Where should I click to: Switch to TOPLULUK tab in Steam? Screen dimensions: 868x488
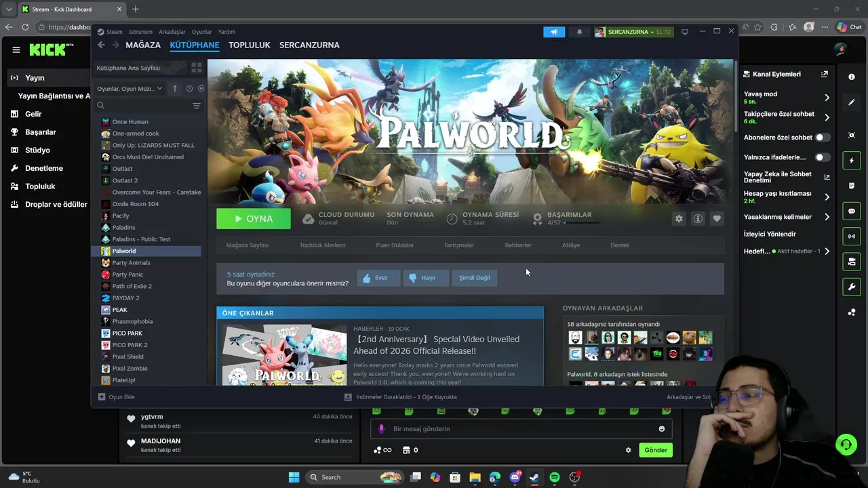[250, 45]
